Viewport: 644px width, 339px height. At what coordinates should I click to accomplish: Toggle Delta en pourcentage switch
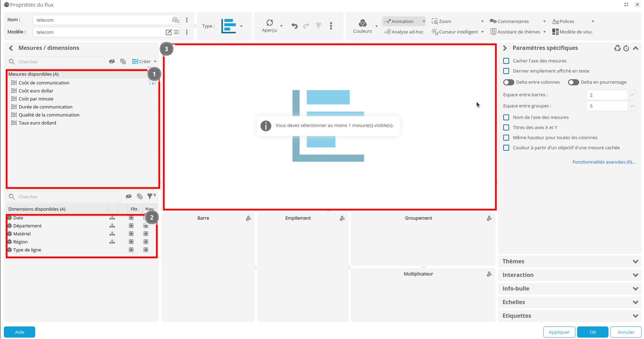pyautogui.click(x=573, y=82)
